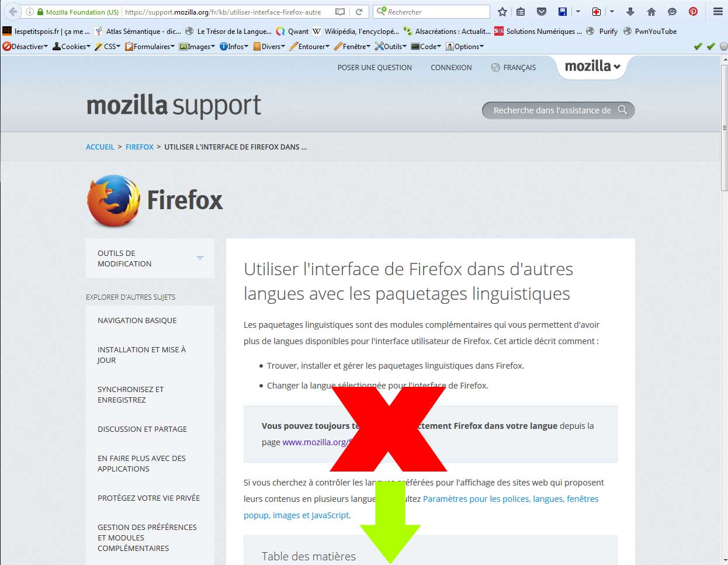This screenshot has width=728, height=565.
Task: Open the Firefox hamburger menu
Action: [x=718, y=12]
